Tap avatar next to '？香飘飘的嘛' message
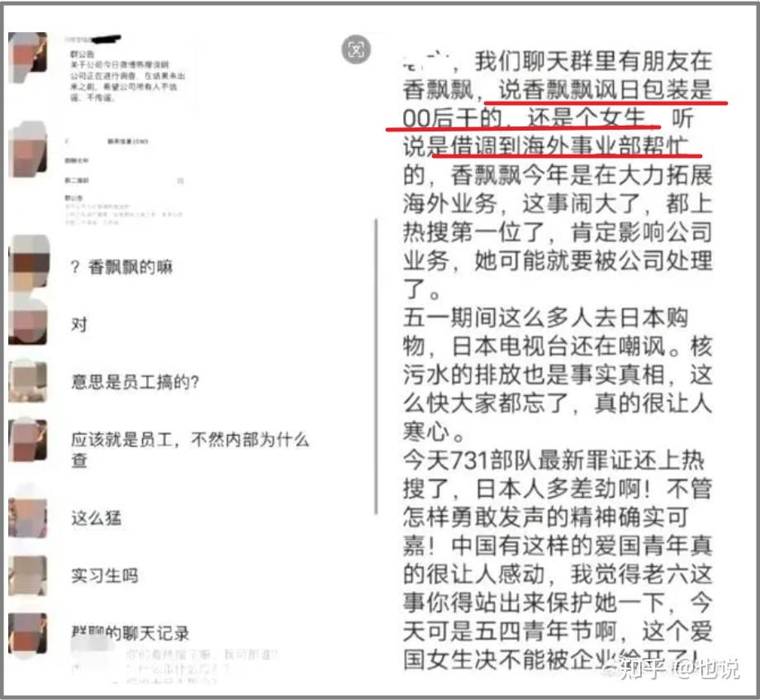This screenshot has height=700, width=760. 29,262
